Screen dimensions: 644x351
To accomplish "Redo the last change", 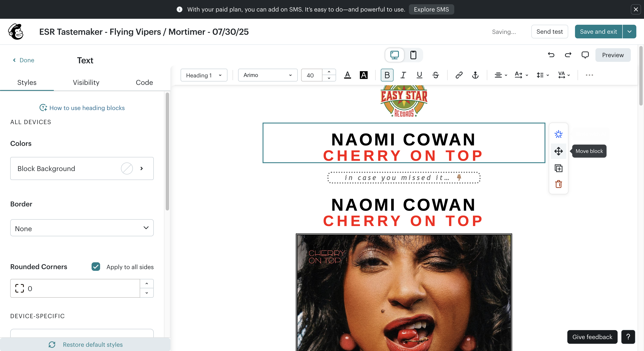I will click(x=568, y=55).
